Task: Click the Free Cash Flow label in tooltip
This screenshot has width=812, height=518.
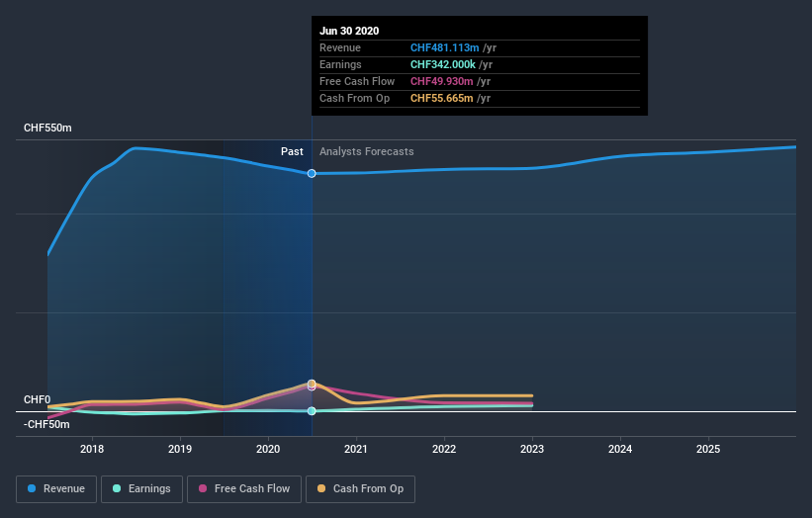Action: click(357, 81)
